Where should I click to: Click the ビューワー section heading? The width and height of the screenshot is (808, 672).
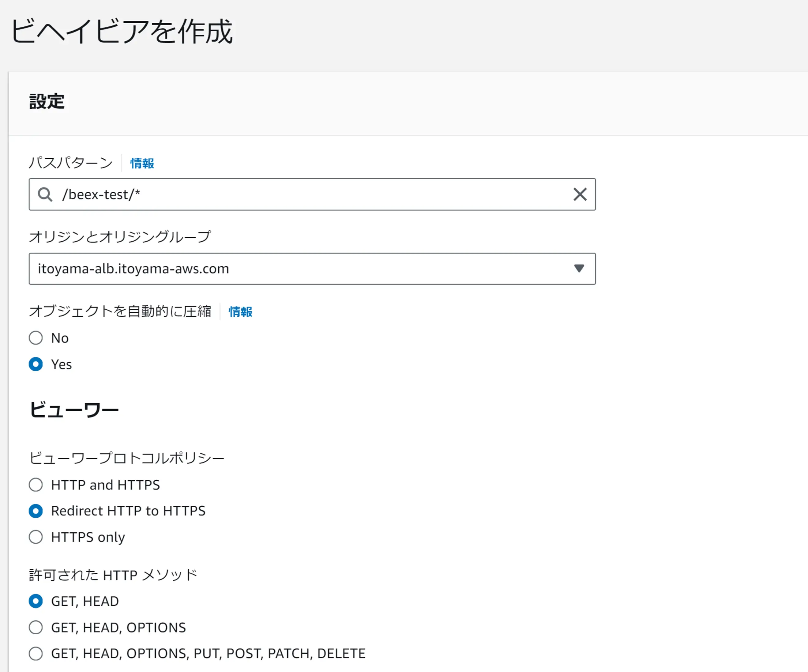click(x=74, y=410)
